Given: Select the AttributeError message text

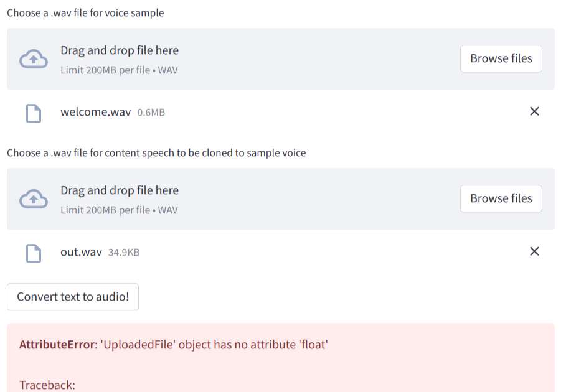Looking at the screenshot, I should click(x=173, y=344).
